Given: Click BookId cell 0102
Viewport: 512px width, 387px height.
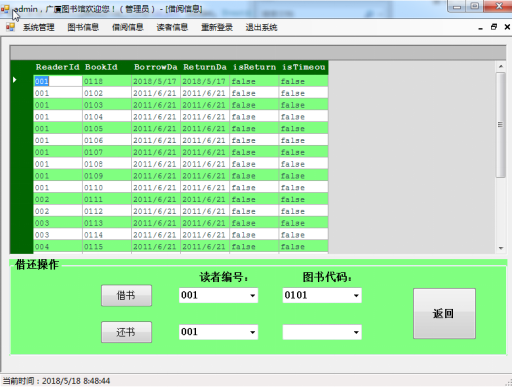Looking at the screenshot, I should coord(107,93).
